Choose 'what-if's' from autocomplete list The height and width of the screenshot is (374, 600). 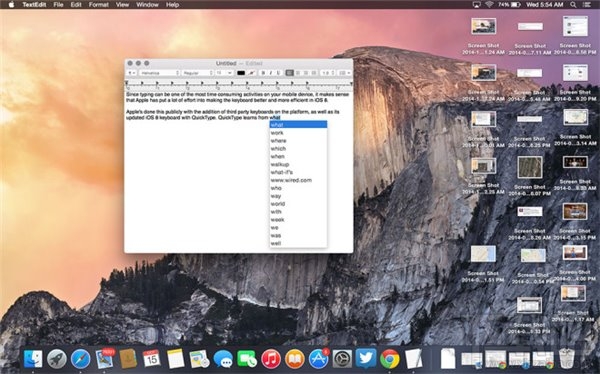[x=298, y=172]
